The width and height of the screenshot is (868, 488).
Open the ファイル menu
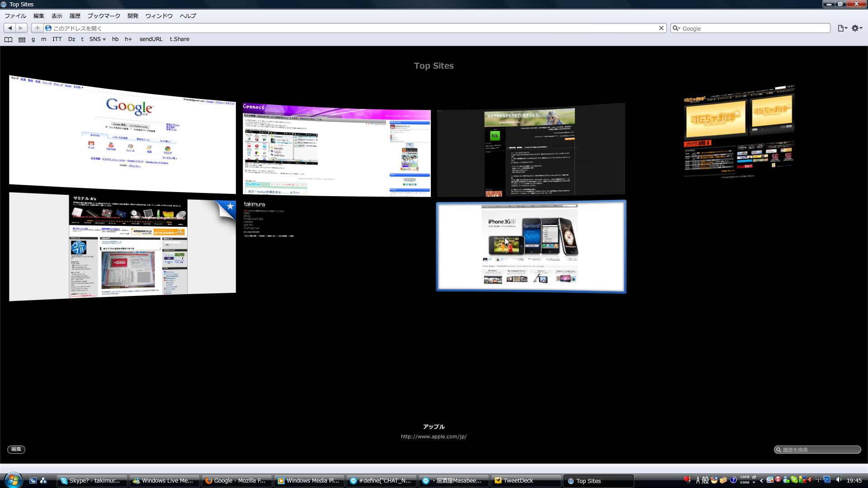coord(15,16)
